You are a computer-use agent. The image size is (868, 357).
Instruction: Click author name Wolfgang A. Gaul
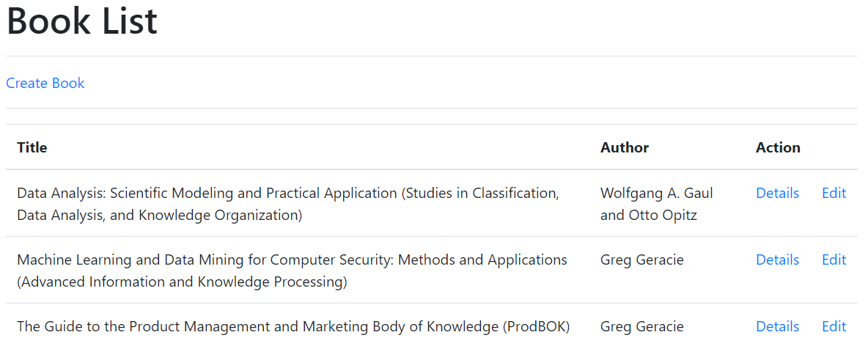click(657, 194)
